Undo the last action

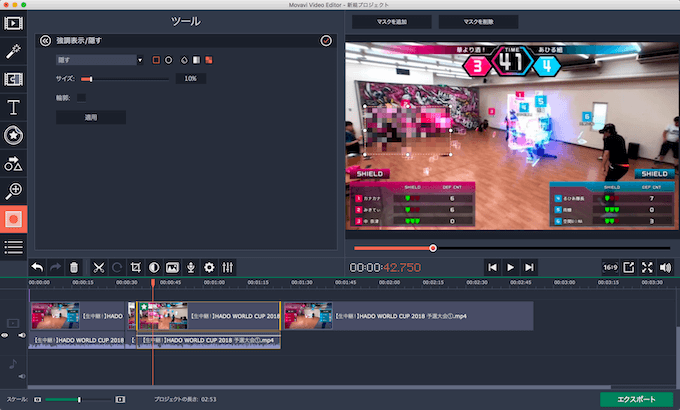pyautogui.click(x=37, y=267)
